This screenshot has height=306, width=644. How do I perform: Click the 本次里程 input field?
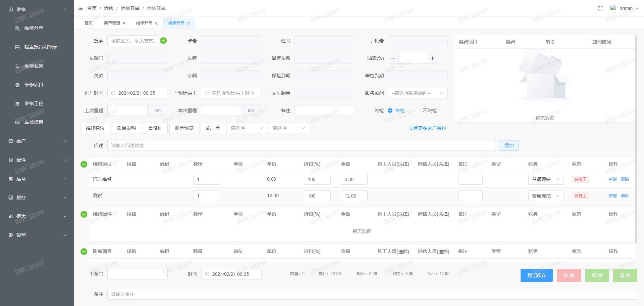click(221, 111)
